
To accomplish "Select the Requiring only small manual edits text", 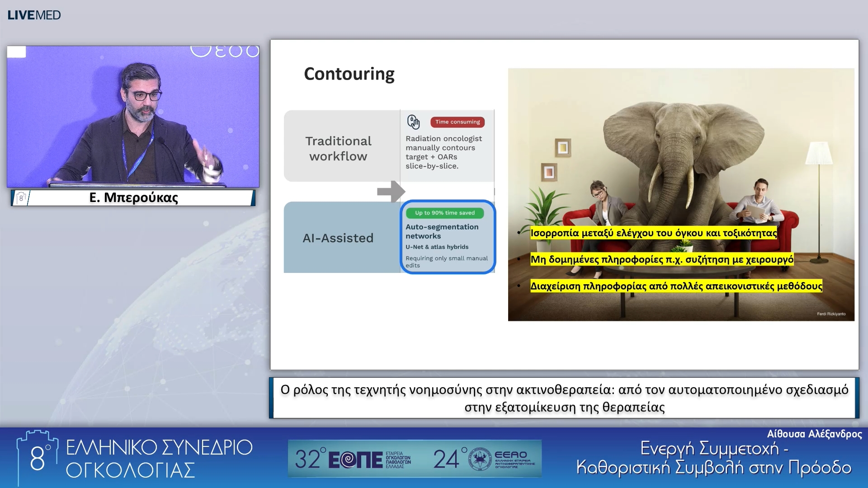I will [x=447, y=262].
